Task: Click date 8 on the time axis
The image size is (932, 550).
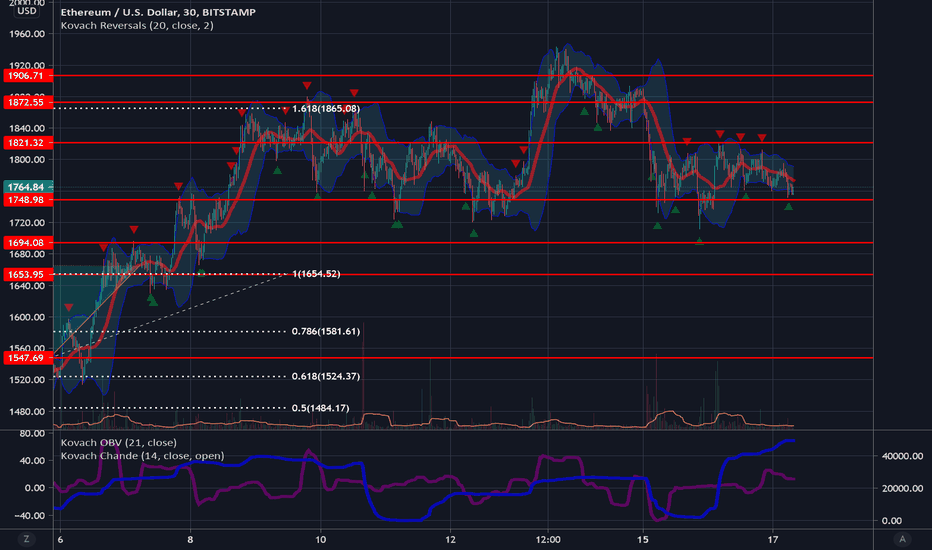Action: [190, 540]
